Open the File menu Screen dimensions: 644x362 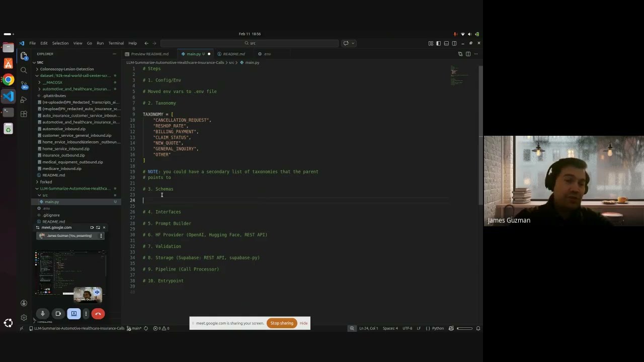coord(32,43)
